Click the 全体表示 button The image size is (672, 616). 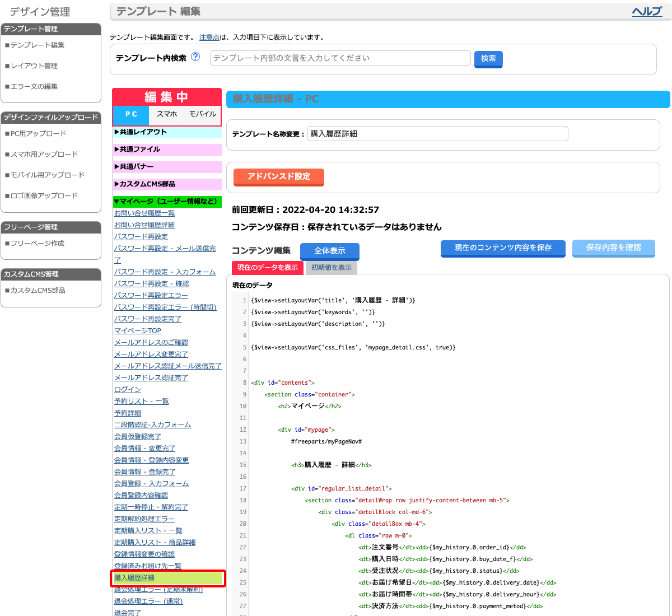click(x=329, y=251)
